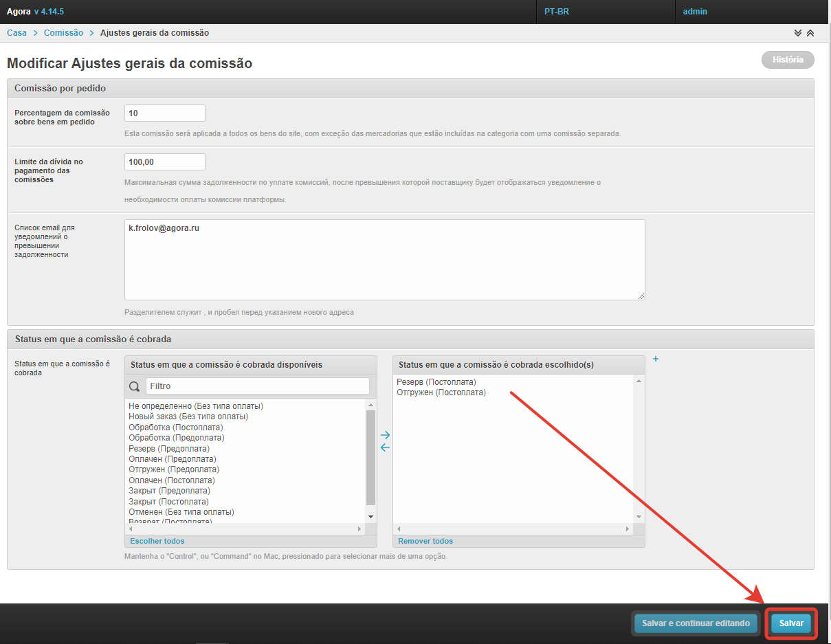
Task: Click Escolher todos link
Action: 157,541
